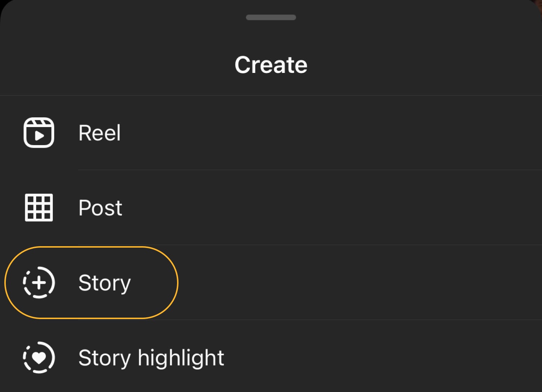Viewport: 542px width, 392px height.
Task: Choose Post from the Create menu
Action: click(100, 208)
